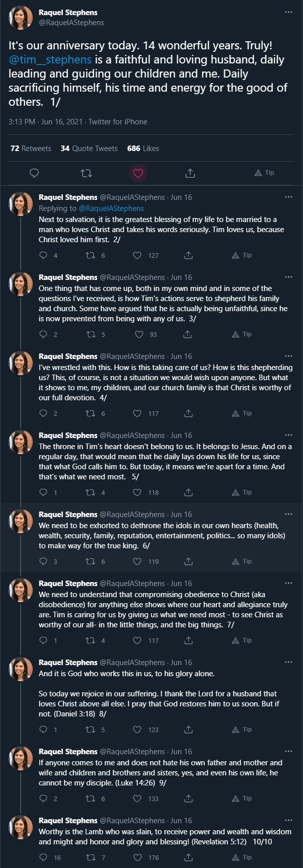Retweet the main anniversary tweet
Image resolution: width=303 pixels, height=868 pixels.
86,173
